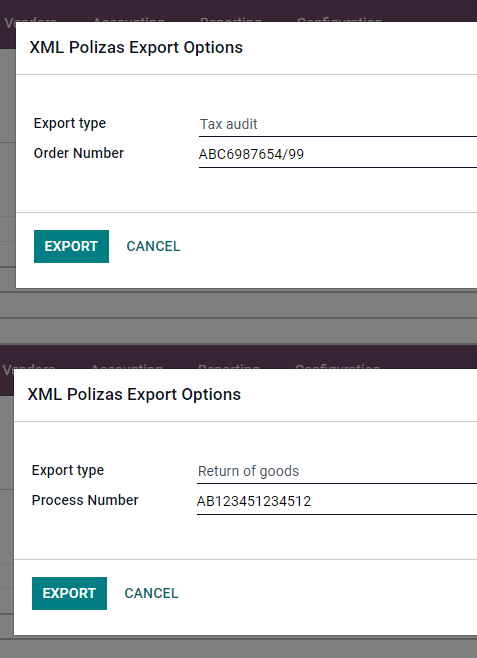Click CANCEL in the Tax audit dialog
The height and width of the screenshot is (658, 477).
coord(153,246)
